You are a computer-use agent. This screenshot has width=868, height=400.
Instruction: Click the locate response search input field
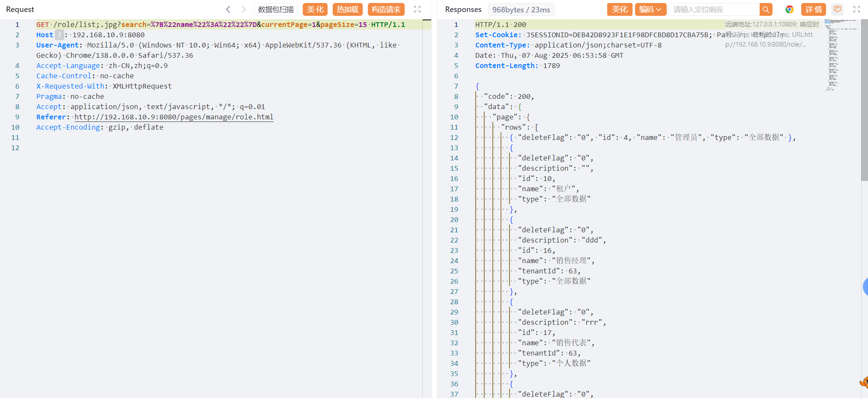point(713,9)
